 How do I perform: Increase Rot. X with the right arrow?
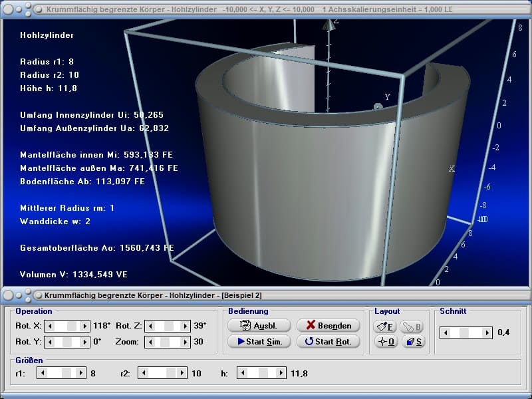tap(85, 326)
